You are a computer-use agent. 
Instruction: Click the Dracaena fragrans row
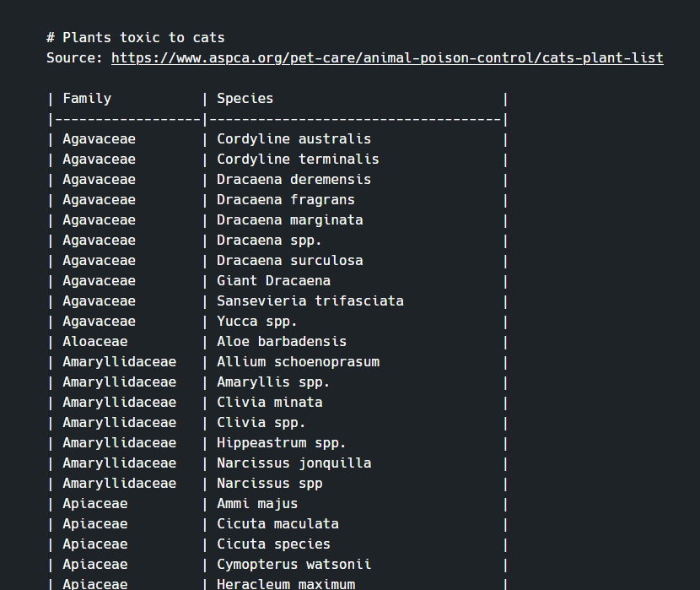pos(286,199)
